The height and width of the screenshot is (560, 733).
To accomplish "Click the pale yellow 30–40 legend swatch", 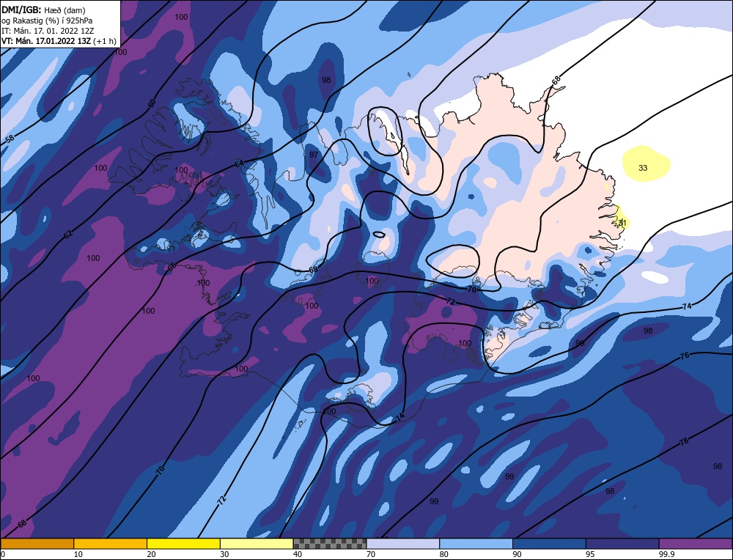I will click(257, 543).
